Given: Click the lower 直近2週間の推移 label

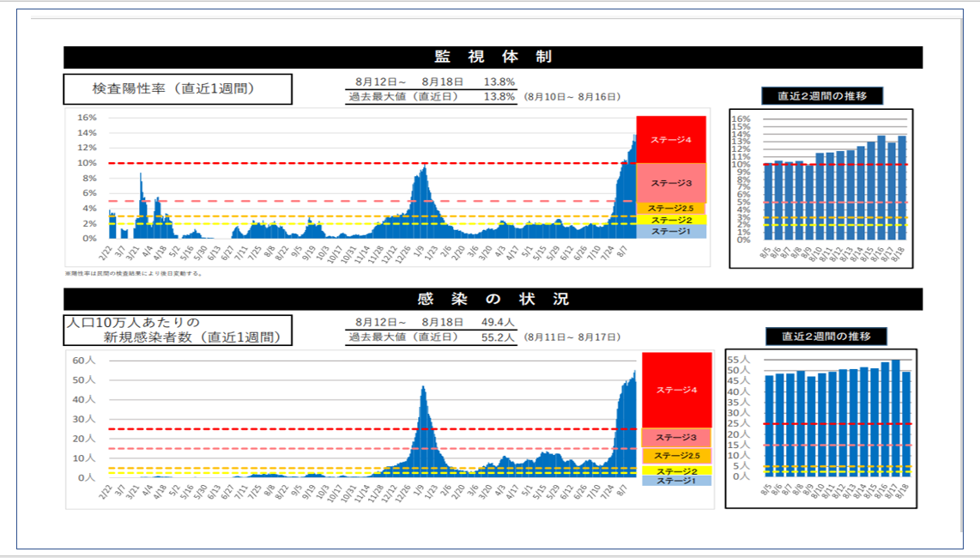Looking at the screenshot, I should (825, 337).
